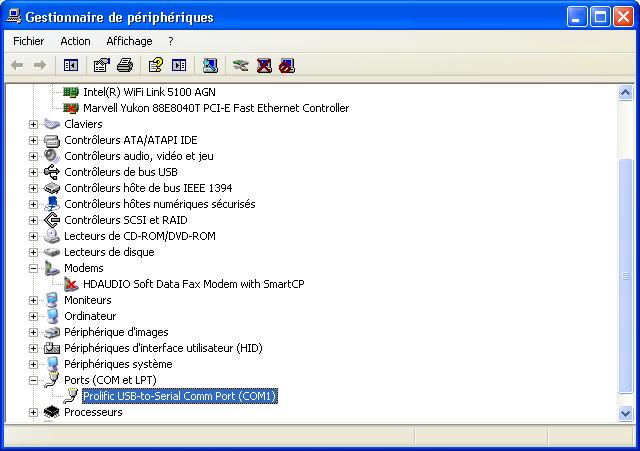Image resolution: width=640 pixels, height=451 pixels.
Task: Select Marvell Yukon 88E8040T Ethernet Controller
Action: click(x=216, y=108)
